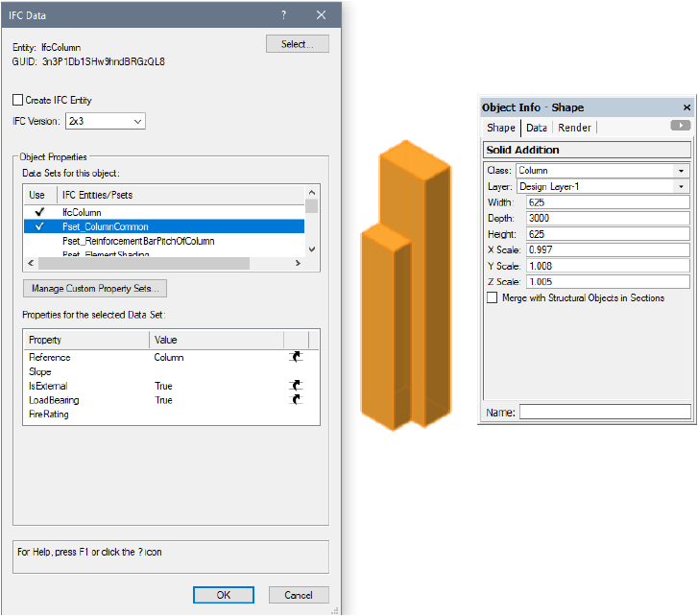Click the arrow button in Object Info tab bar
The width and height of the screenshot is (698, 616).
pos(680,126)
